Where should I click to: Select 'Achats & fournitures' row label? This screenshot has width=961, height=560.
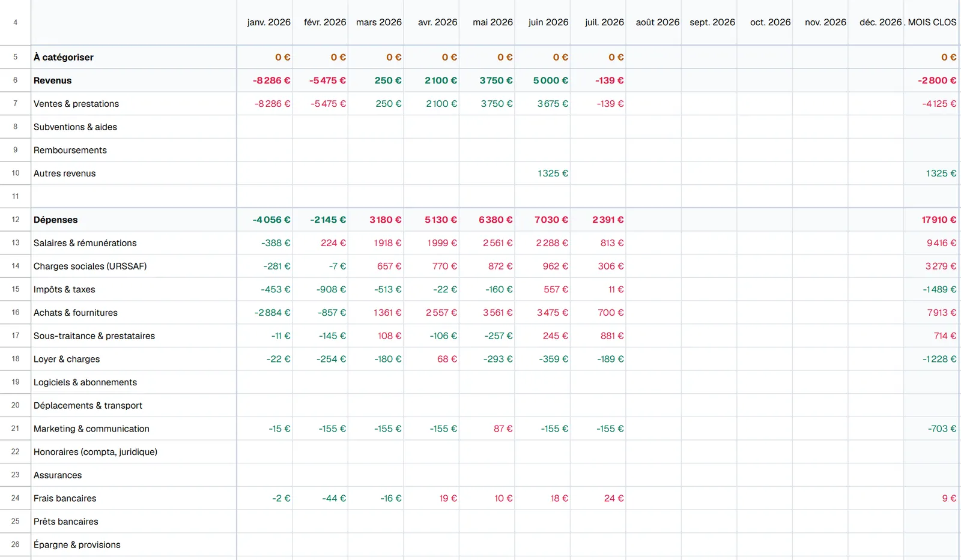pos(76,313)
